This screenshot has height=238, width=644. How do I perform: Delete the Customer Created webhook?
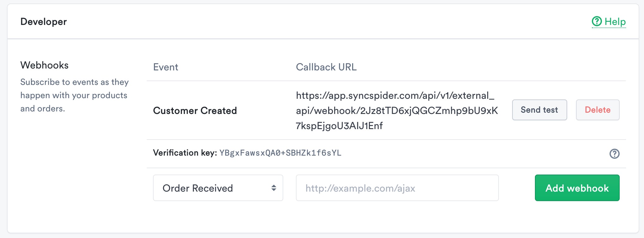(598, 110)
